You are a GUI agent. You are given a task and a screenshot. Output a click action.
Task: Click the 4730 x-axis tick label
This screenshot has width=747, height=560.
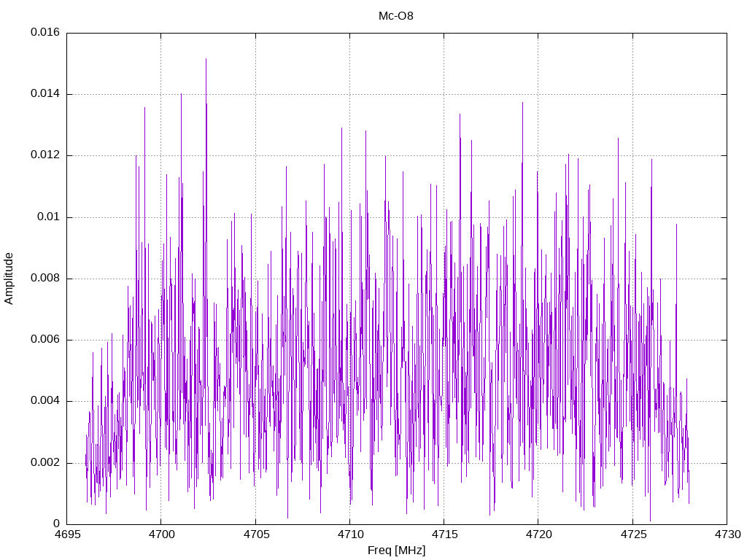727,534
